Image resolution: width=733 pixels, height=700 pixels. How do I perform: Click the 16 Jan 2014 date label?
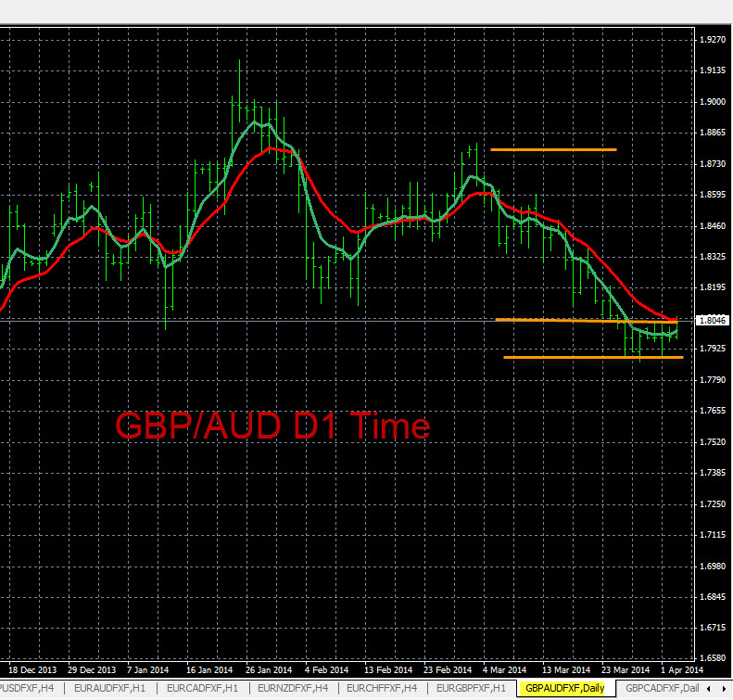click(x=209, y=670)
